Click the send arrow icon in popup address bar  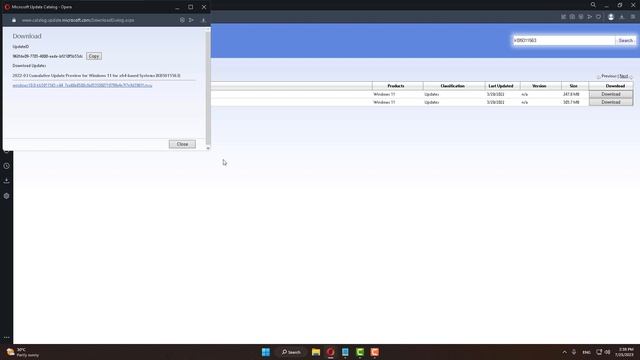[191, 20]
